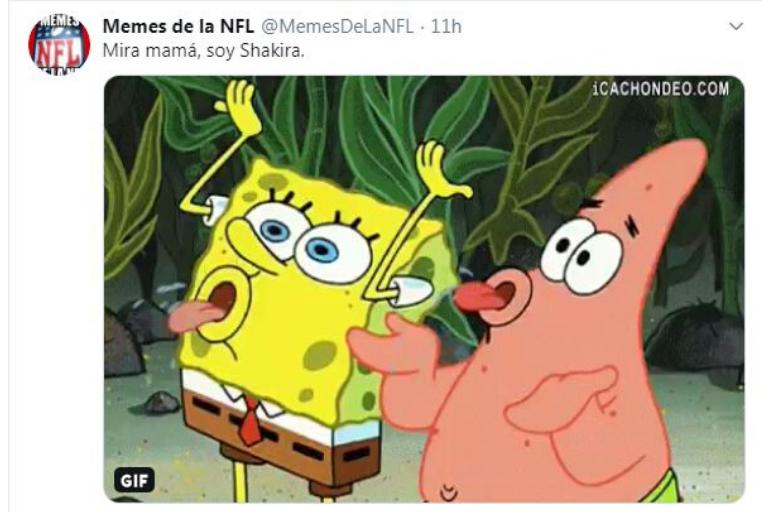Viewport: 770px width, 512px height.
Task: Open the tweet's 11h timestamp
Action: [446, 26]
